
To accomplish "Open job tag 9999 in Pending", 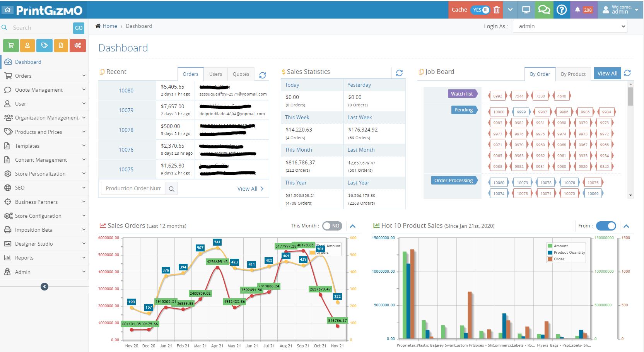I will coord(521,112).
